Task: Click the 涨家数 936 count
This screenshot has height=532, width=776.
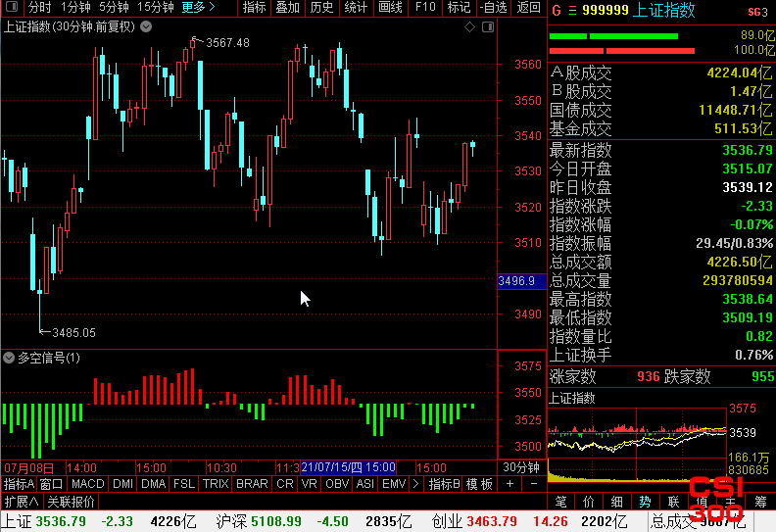Action: click(649, 376)
